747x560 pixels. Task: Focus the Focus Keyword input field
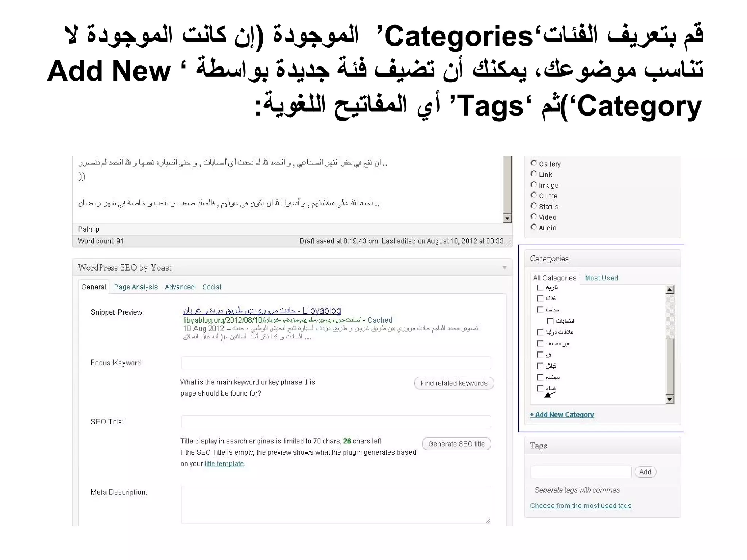(x=336, y=363)
